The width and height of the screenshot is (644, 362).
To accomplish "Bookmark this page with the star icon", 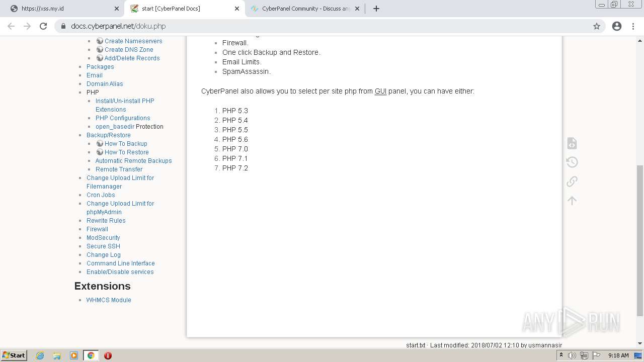I will click(x=597, y=26).
